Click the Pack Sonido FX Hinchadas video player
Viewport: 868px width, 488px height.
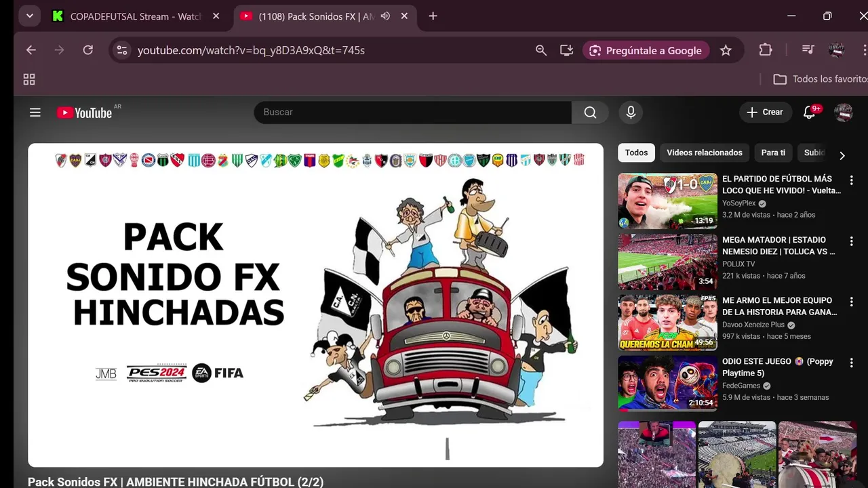[315, 305]
